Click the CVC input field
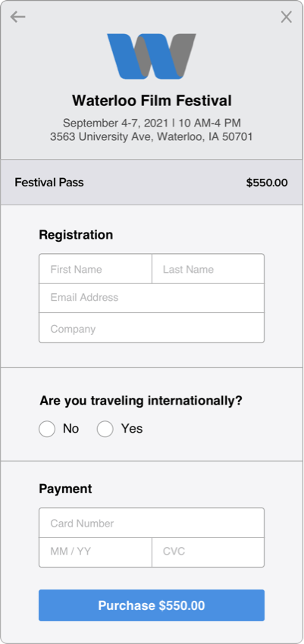Screen dimensions: 304x644 coord(208,552)
